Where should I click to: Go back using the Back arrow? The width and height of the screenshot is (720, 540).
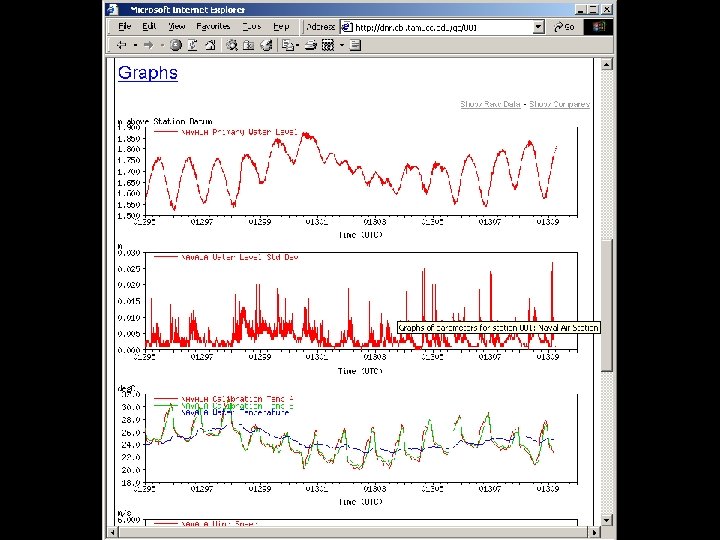(x=122, y=45)
